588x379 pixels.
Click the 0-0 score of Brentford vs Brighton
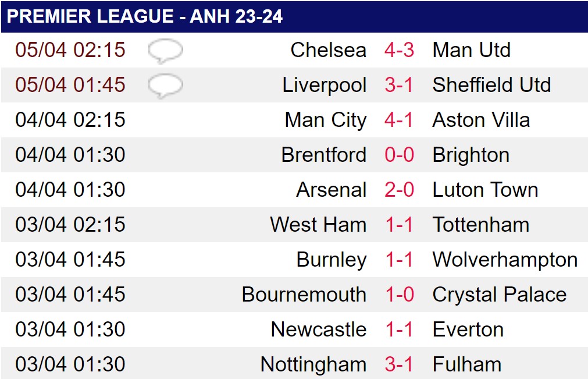point(400,155)
